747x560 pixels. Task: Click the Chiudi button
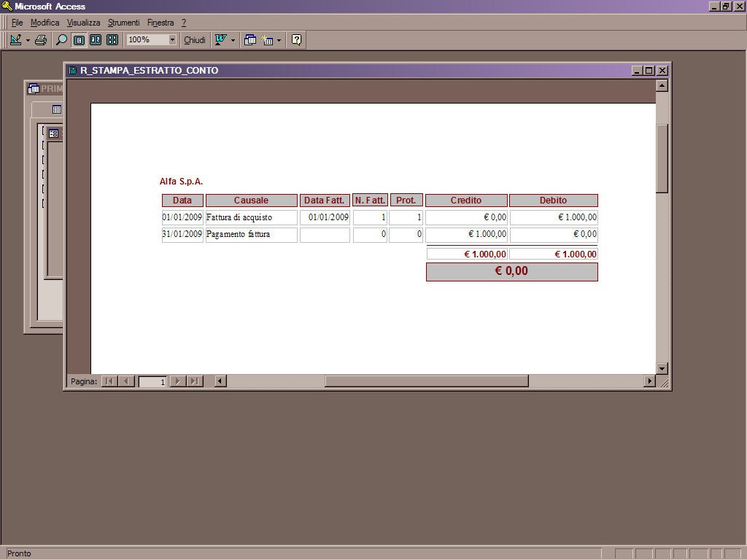click(x=194, y=40)
